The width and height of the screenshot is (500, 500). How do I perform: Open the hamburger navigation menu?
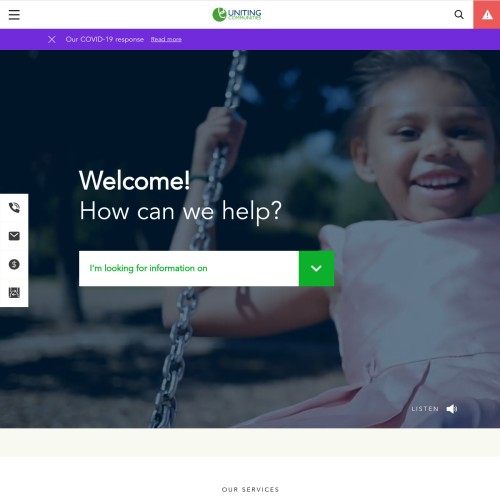coord(14,15)
